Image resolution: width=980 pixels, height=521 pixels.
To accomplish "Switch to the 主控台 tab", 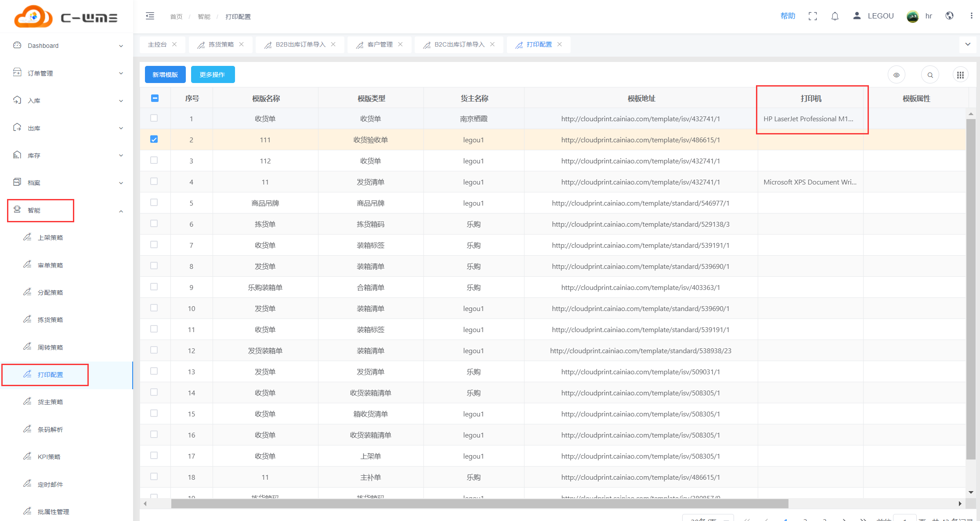I will point(157,44).
